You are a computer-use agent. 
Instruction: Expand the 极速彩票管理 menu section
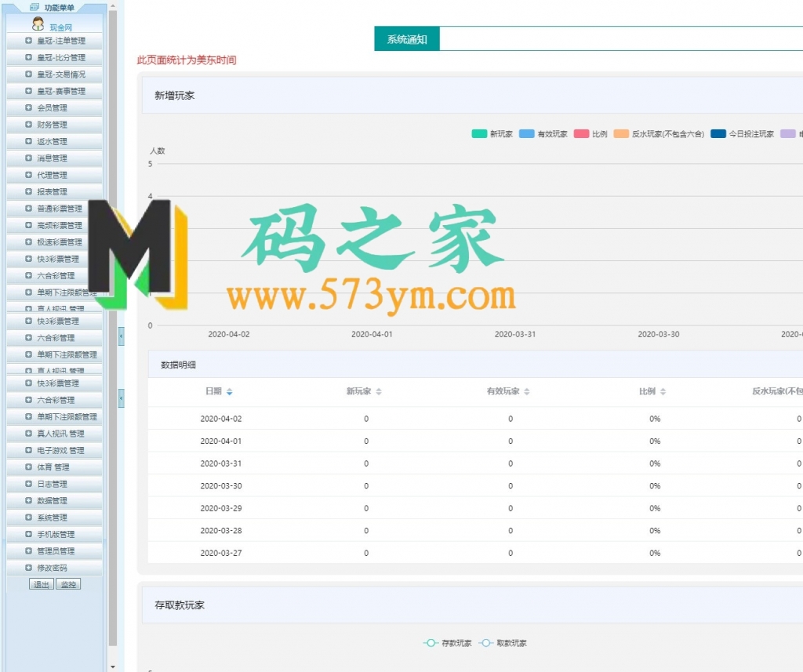[x=54, y=242]
